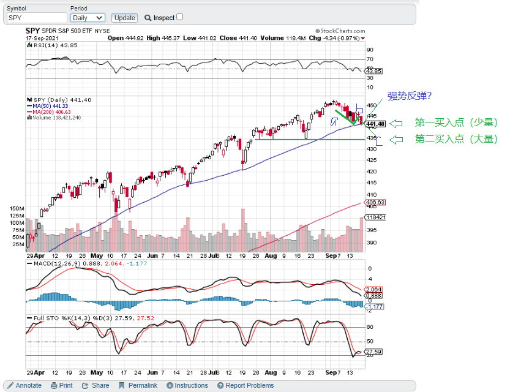532x392 pixels.
Task: Click the red MA(200) 406.63 legend entry
Action: [x=51, y=111]
